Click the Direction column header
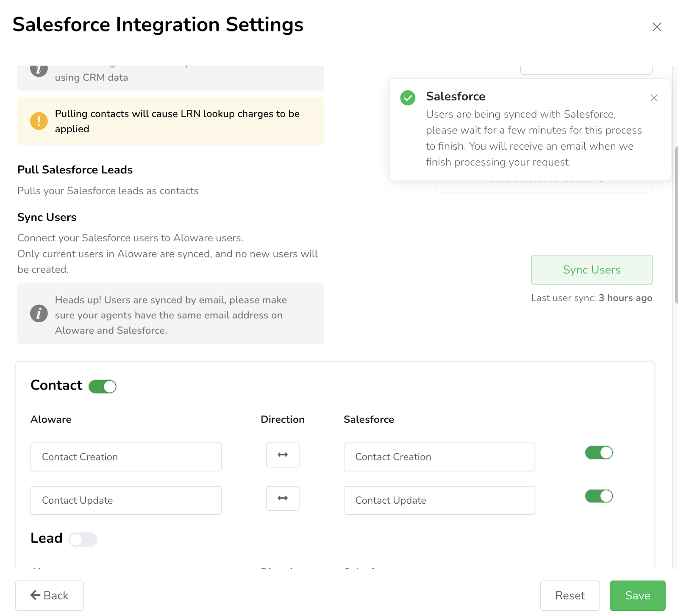Image resolution: width=678 pixels, height=616 pixels. pos(283,419)
